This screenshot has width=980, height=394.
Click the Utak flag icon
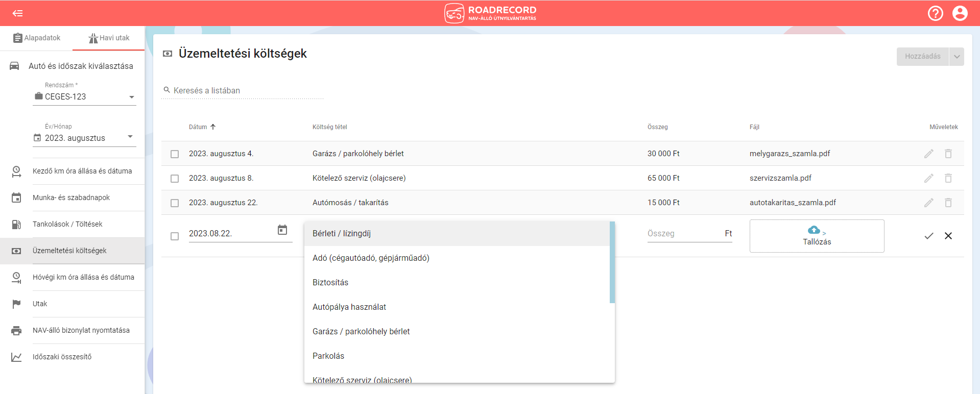(x=16, y=304)
